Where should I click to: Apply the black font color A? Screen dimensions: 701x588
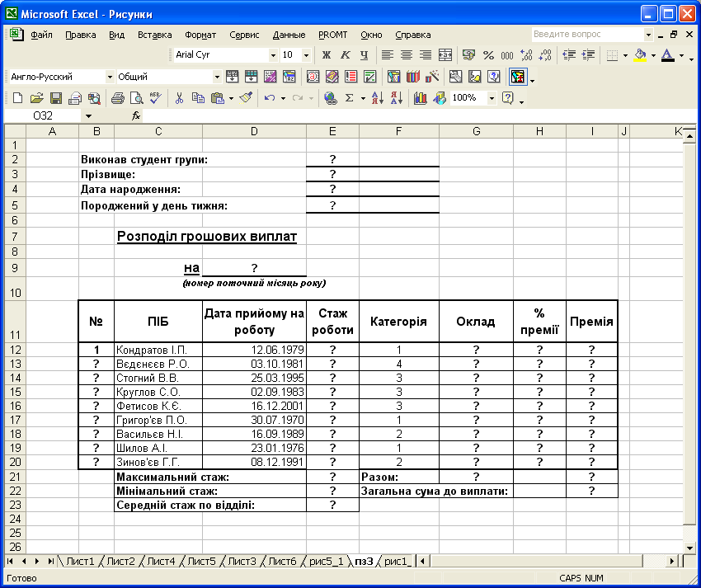(668, 55)
